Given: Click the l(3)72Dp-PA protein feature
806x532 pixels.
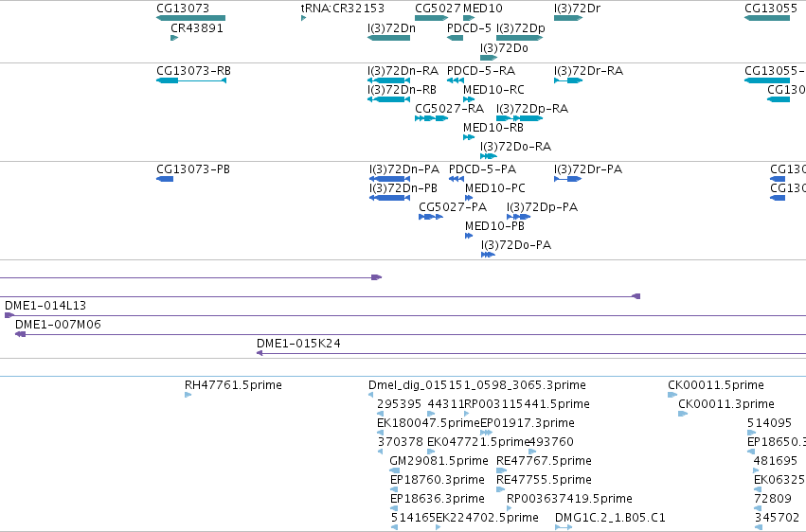Looking at the screenshot, I should coord(519,217).
